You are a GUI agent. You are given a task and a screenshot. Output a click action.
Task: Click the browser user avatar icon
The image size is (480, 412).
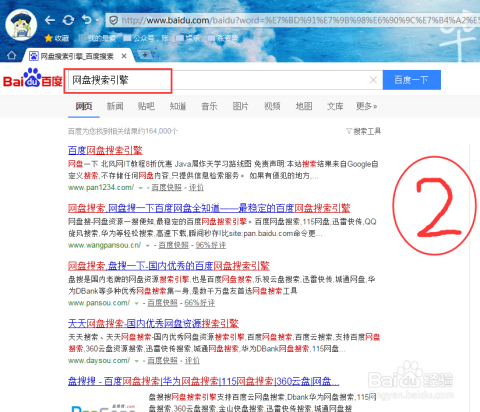pyautogui.click(x=21, y=25)
